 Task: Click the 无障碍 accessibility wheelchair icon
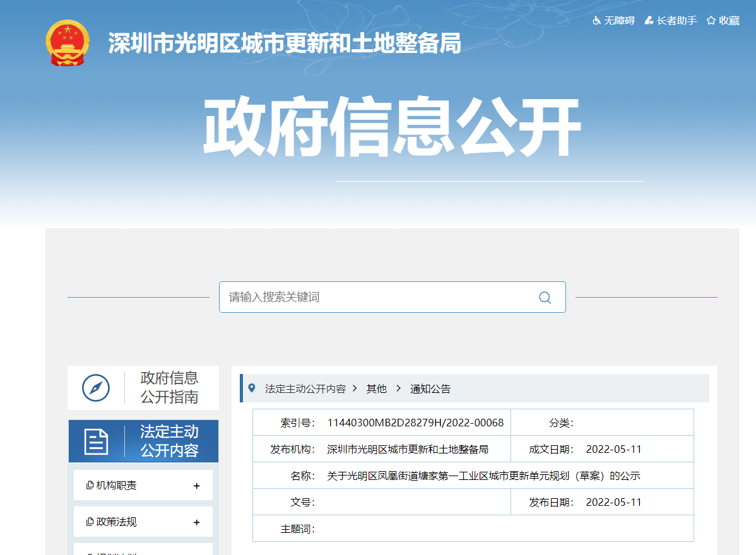point(596,21)
